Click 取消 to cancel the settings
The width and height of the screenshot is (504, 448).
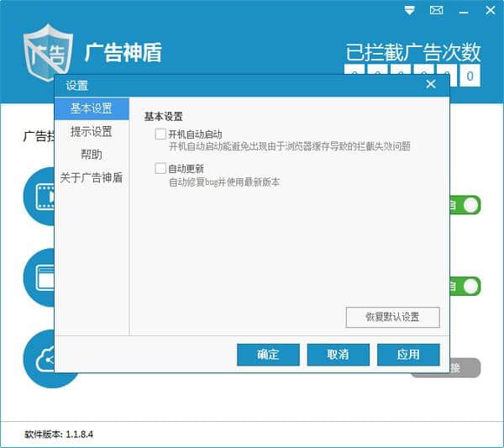coord(339,354)
